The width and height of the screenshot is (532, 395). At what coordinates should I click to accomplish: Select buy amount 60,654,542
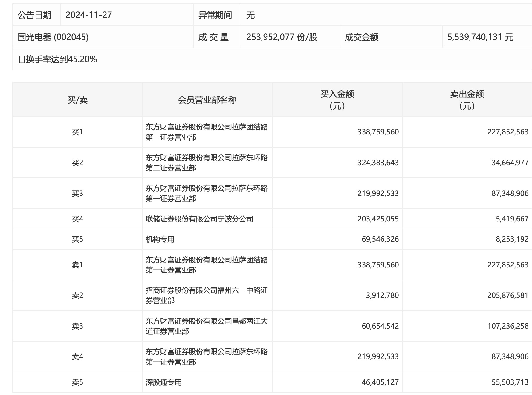pos(380,326)
